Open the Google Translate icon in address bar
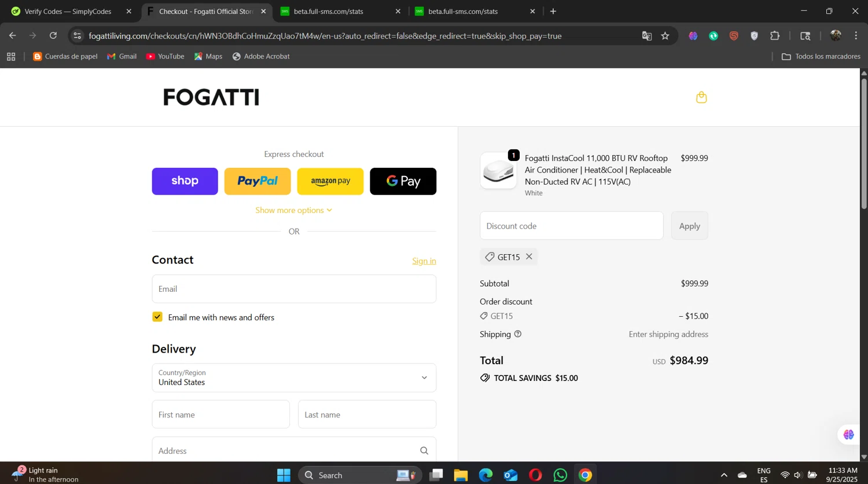Viewport: 868px width, 484px height. coord(647,36)
